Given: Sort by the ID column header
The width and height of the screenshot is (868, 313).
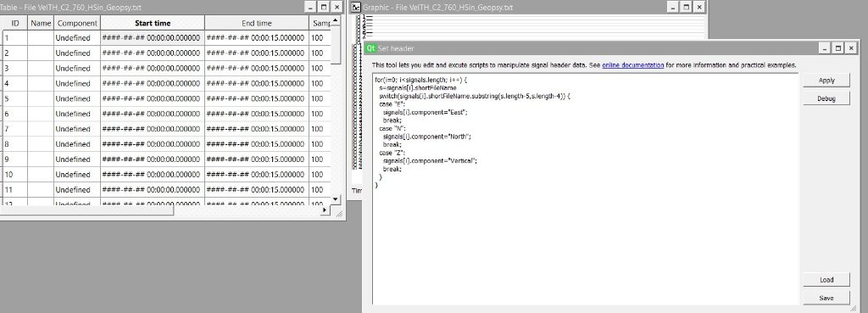Looking at the screenshot, I should 15,23.
